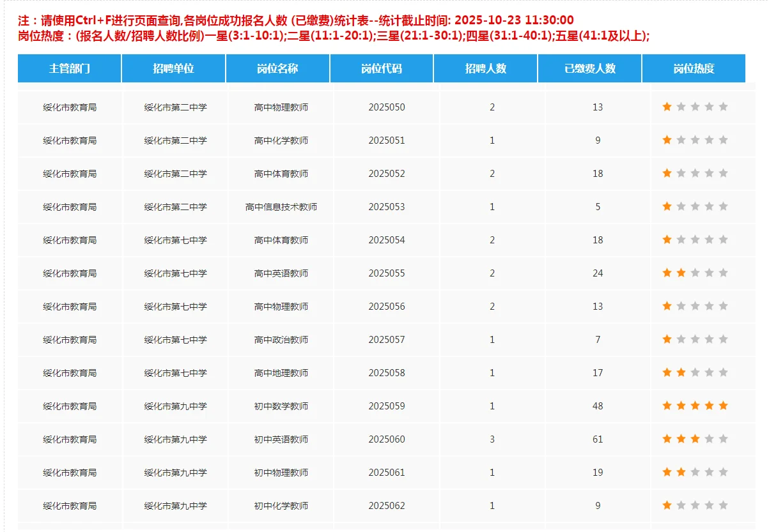This screenshot has height=532, width=769.
Task: Select position code 2025062
Action: (387, 506)
